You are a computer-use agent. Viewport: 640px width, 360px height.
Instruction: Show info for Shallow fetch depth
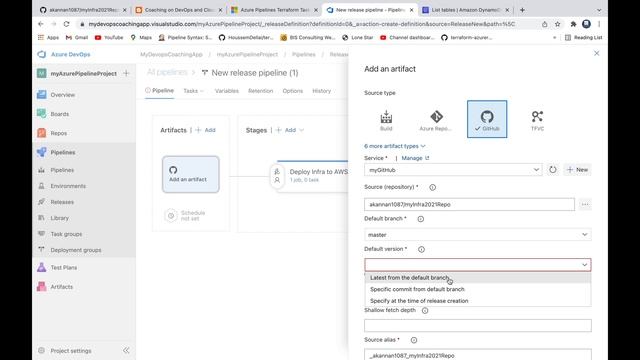425,311
